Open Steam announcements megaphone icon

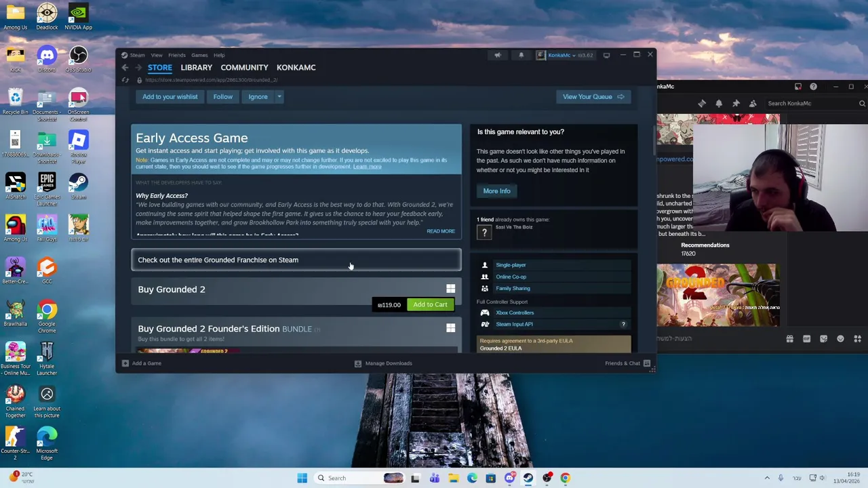[498, 55]
